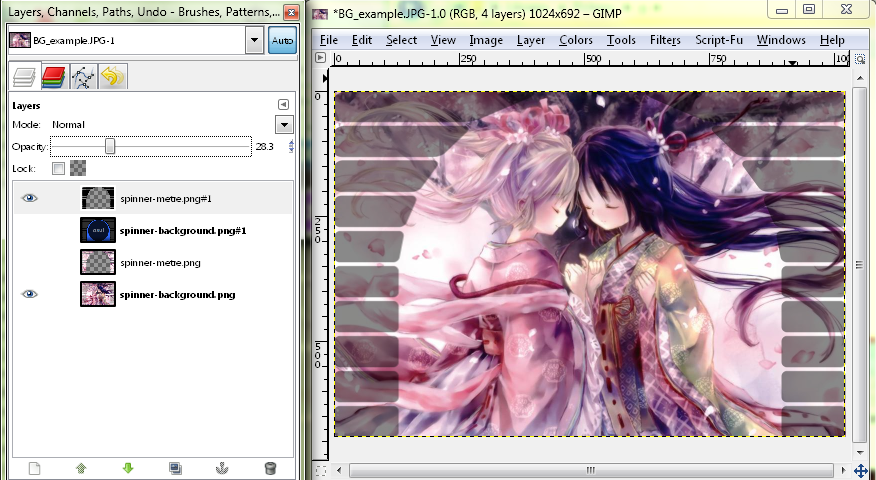The image size is (876, 480).
Task: Click the horizontal scrollbar thumb
Action: (x=590, y=471)
